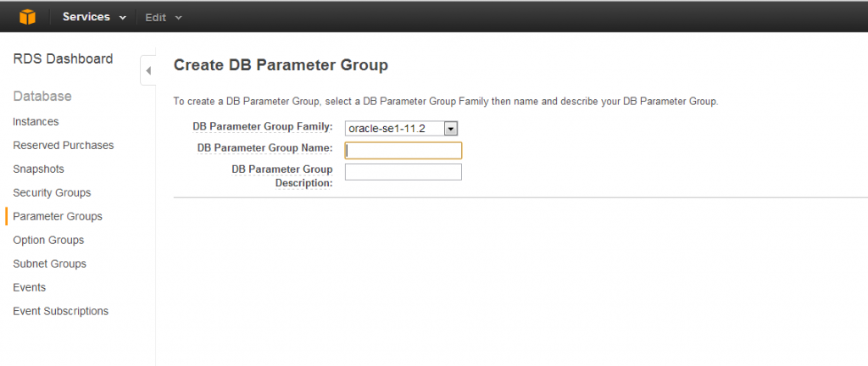Screen dimensions: 868x366
Task: Select the DB Parameter Group Description field
Action: 403,172
